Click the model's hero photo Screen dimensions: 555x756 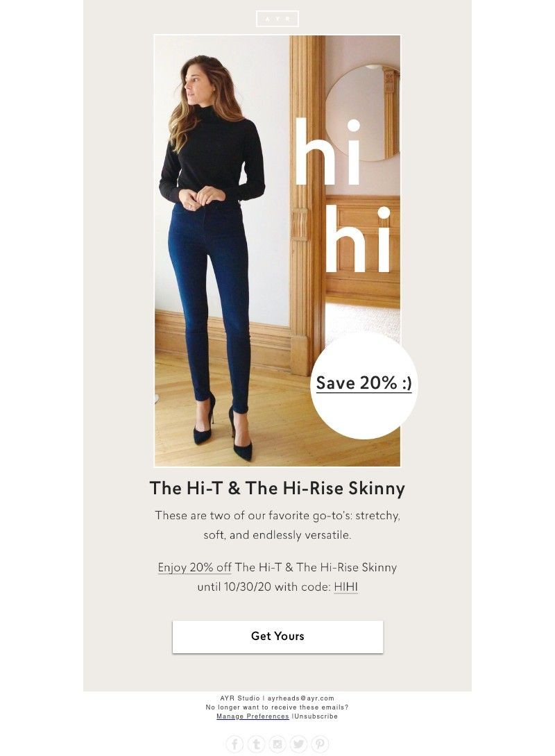point(277,251)
